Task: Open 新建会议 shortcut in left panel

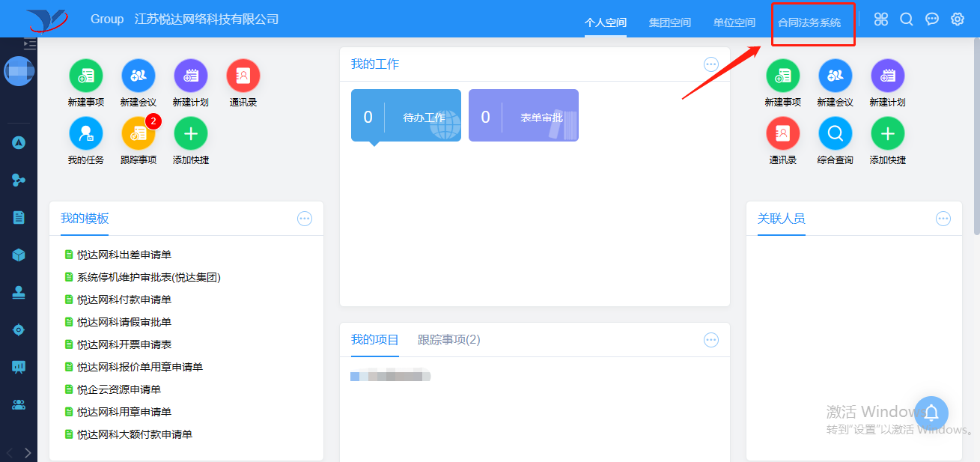Action: coord(139,75)
